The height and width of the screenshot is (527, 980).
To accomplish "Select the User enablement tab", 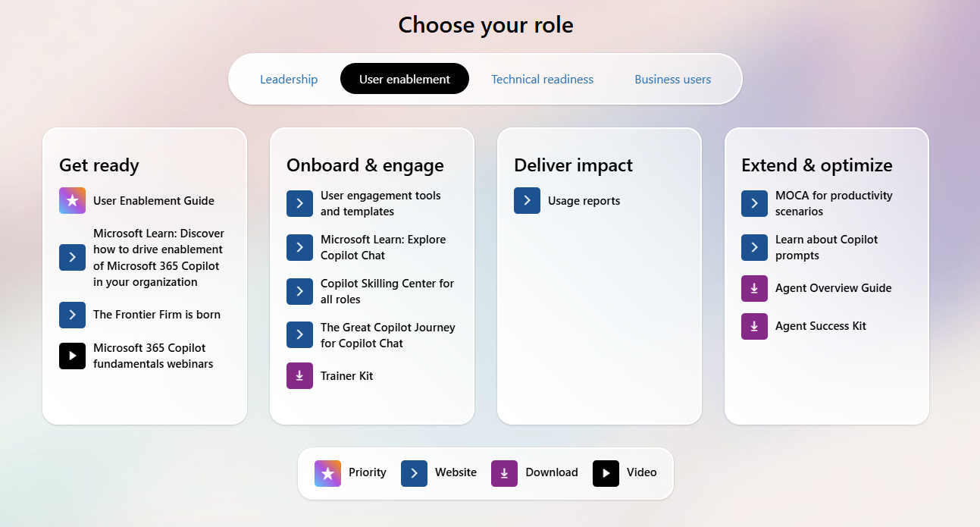I will tap(405, 79).
